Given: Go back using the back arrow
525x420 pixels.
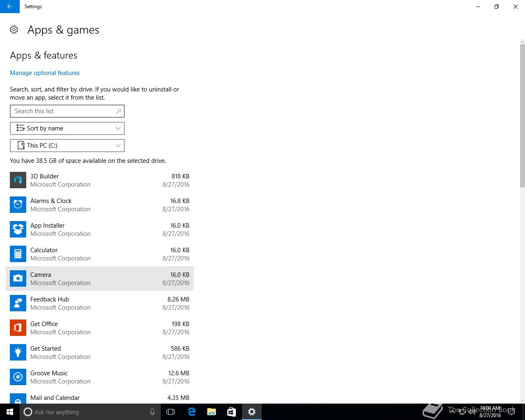Looking at the screenshot, I should click(x=10, y=7).
